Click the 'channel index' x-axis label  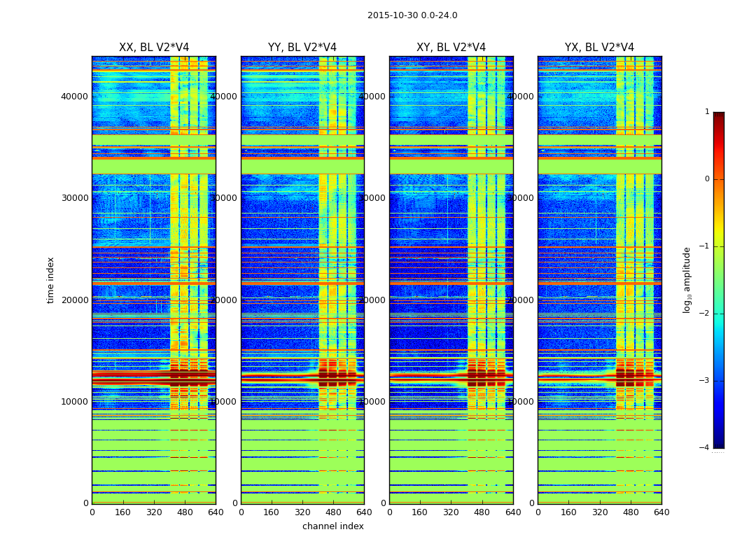tap(332, 526)
